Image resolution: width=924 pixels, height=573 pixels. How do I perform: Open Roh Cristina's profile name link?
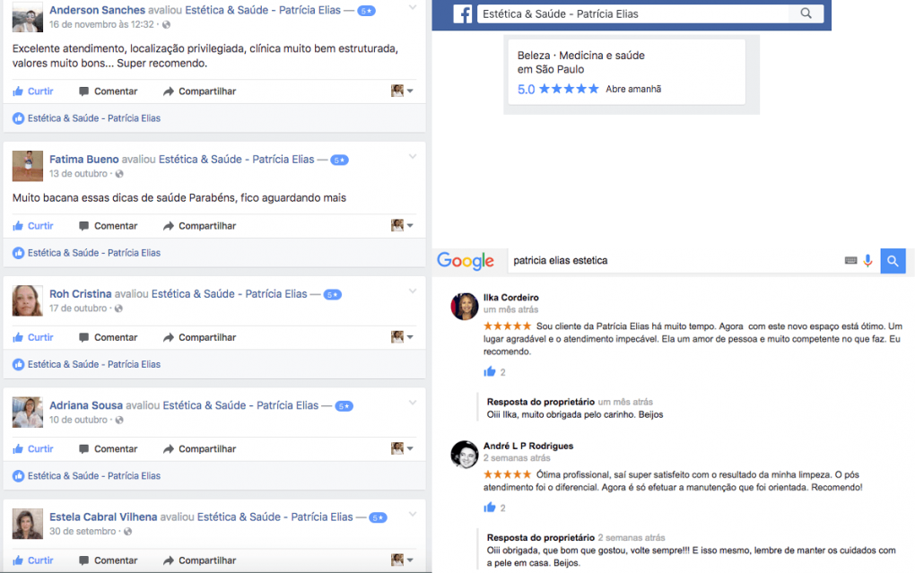click(80, 294)
